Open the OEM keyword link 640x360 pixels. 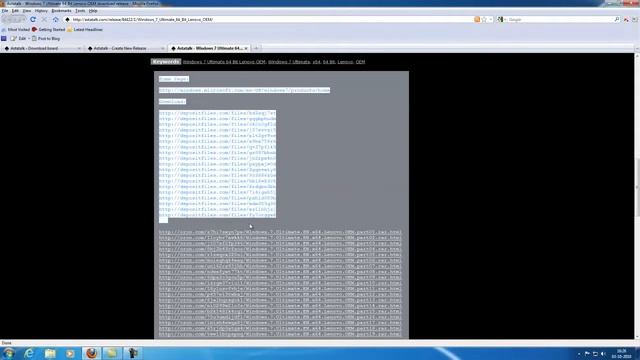[360, 62]
